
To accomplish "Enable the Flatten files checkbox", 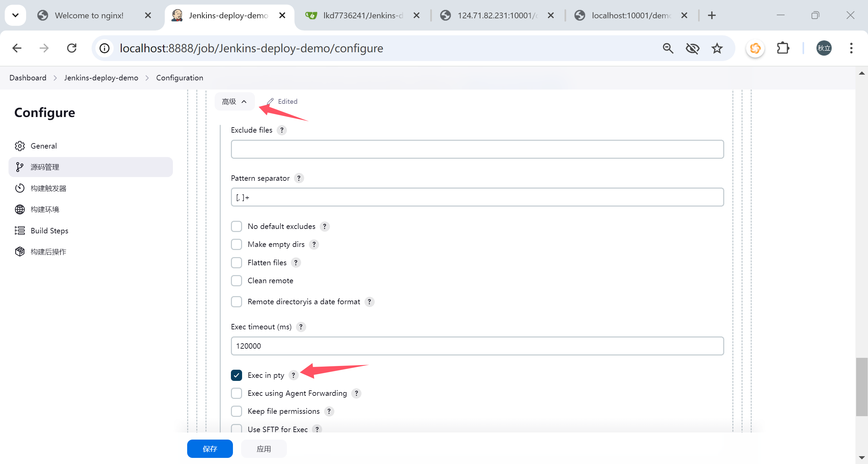I will coord(236,263).
